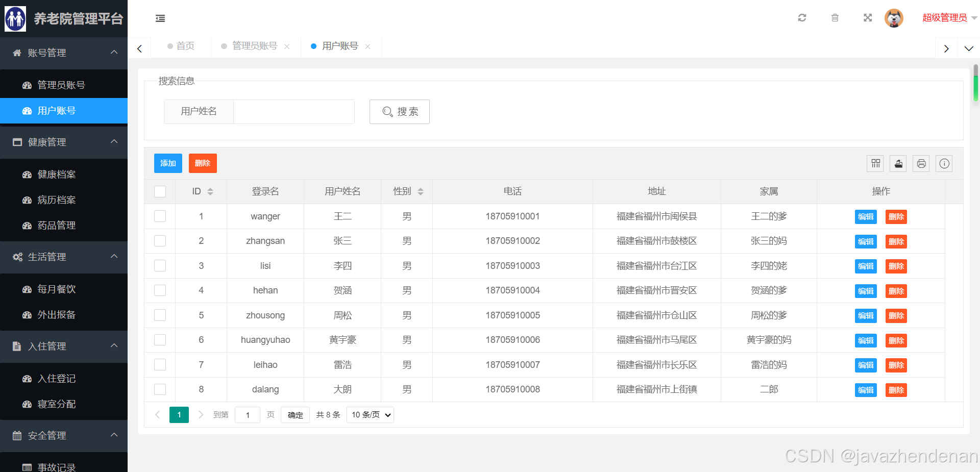Open 用户账号 in the sidebar
Image resolution: width=980 pixels, height=472 pixels.
[64, 111]
